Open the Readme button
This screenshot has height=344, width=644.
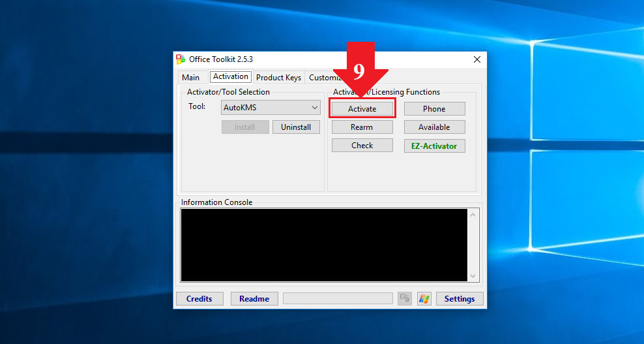pyautogui.click(x=254, y=299)
